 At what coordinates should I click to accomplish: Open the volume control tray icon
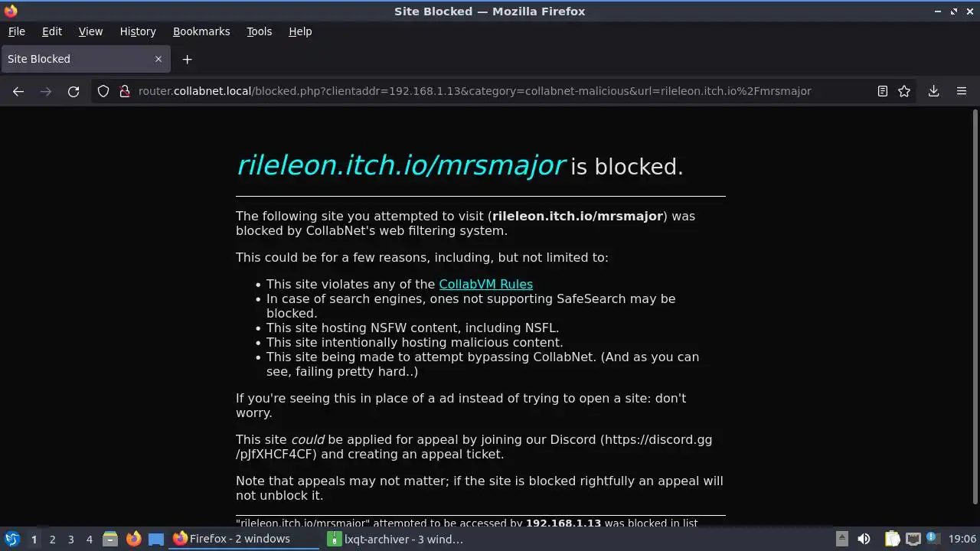(x=864, y=539)
